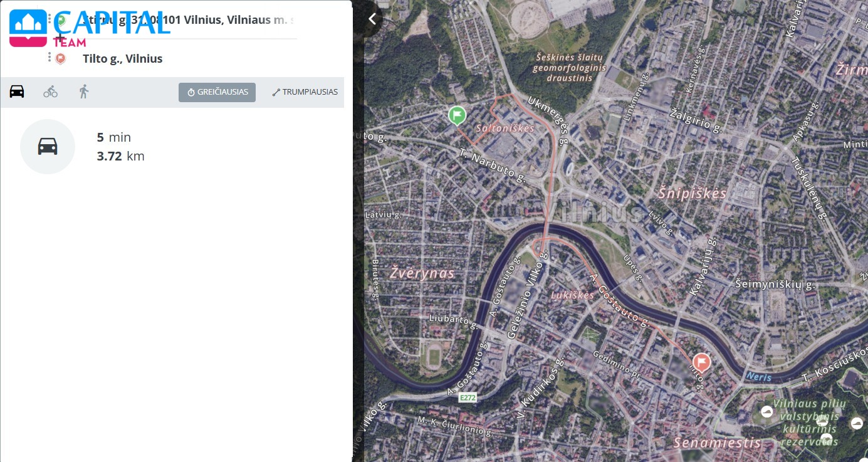
Task: Choose the Greičiausias fastest route option
Action: [217, 92]
